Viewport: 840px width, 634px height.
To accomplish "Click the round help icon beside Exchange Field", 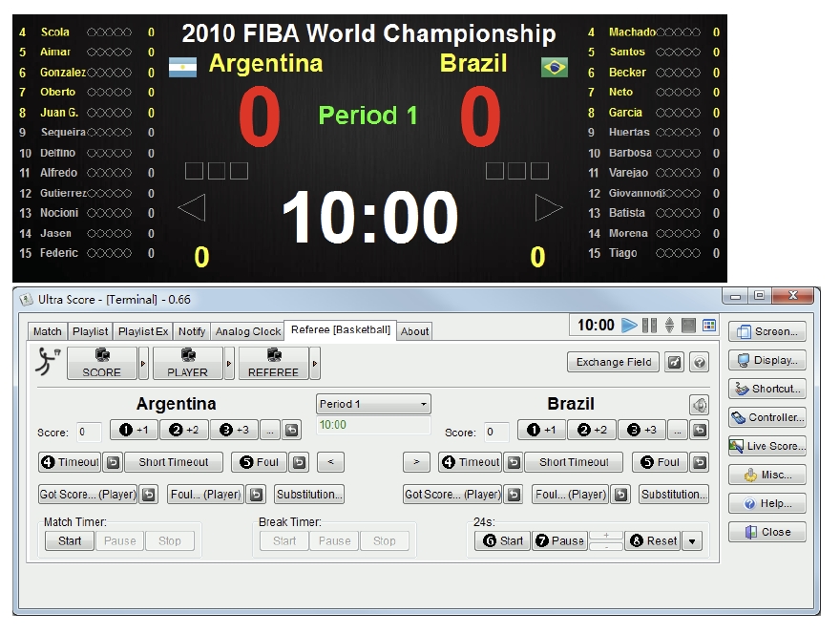I will point(699,362).
